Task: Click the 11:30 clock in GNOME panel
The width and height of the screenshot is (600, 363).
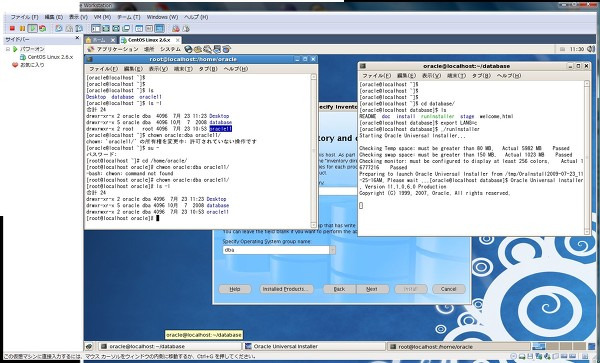Action: [x=577, y=49]
